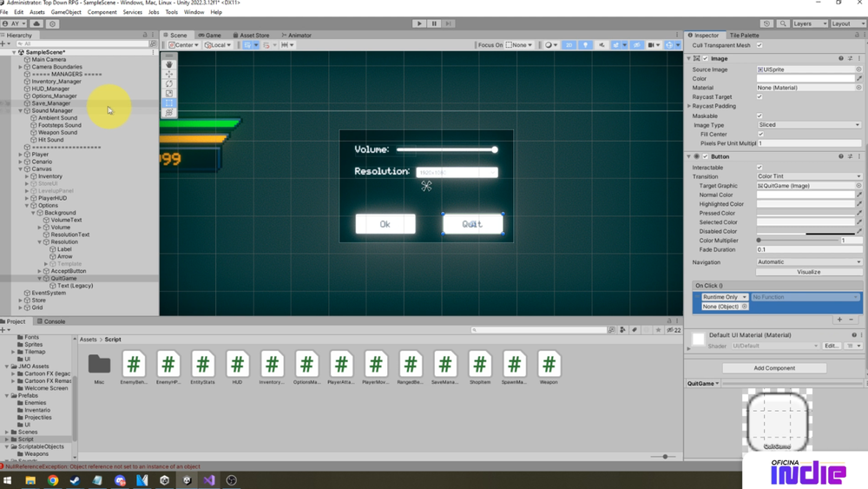Viewport: 868px width, 489px height.
Task: Select the Rect tool in Scene toolbar
Action: click(x=169, y=103)
